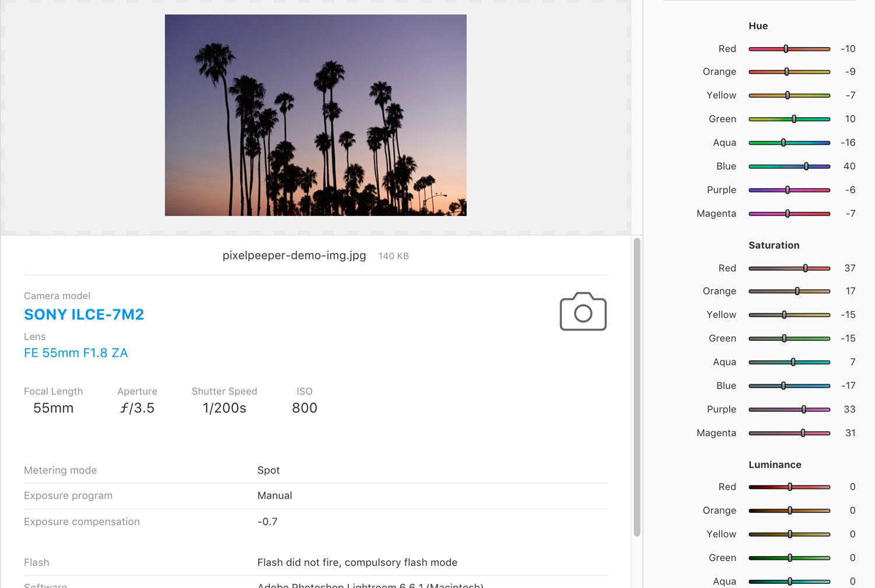Click the Saturation Red slider handle
The height and width of the screenshot is (588, 875).
tap(806, 268)
